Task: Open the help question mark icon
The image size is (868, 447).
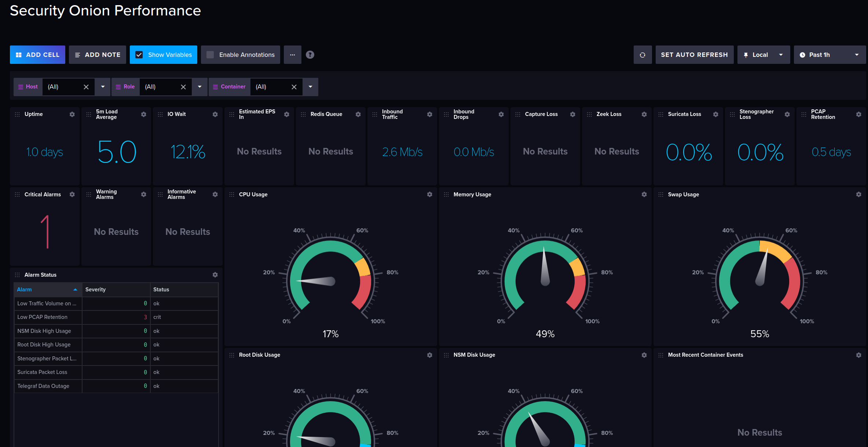Action: tap(310, 55)
